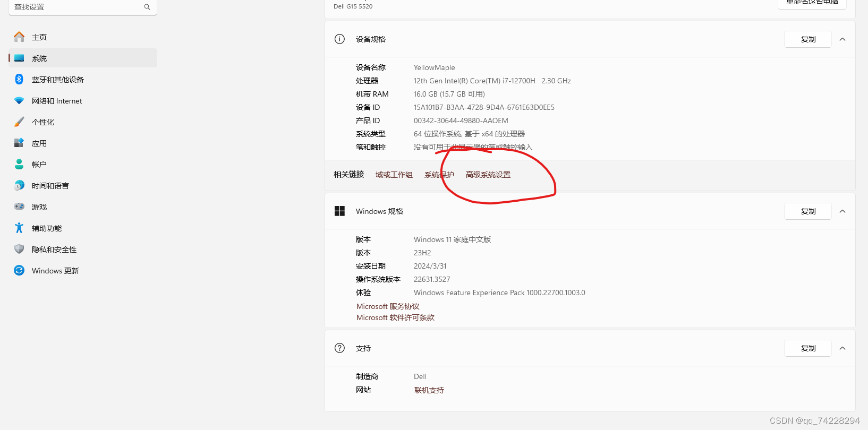
Task: Click the Dell G15 5520 model text
Action: 353,6
